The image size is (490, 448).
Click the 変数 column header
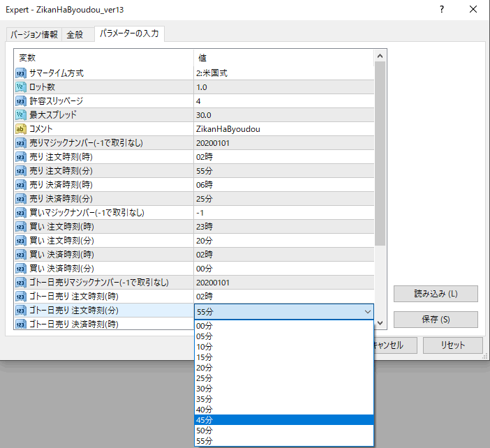tap(104, 58)
